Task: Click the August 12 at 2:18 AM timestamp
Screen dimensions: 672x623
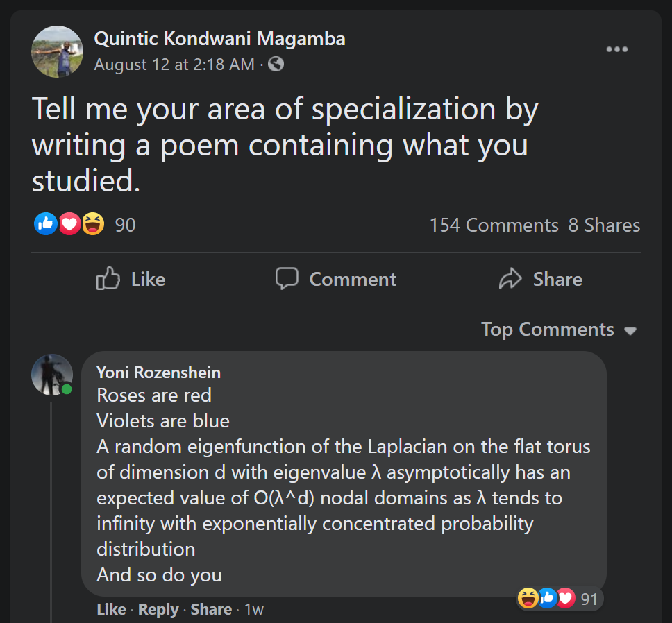Action: pos(174,65)
